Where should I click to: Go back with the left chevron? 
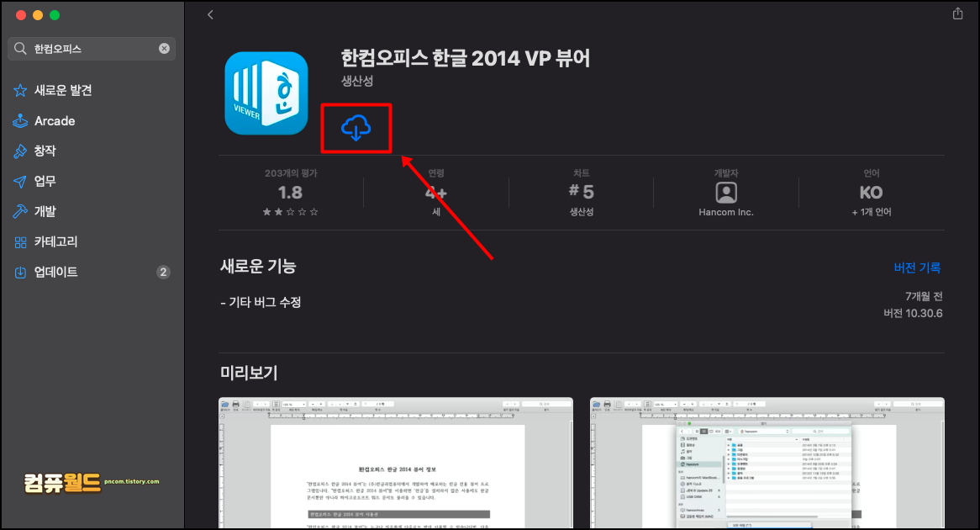pyautogui.click(x=211, y=14)
